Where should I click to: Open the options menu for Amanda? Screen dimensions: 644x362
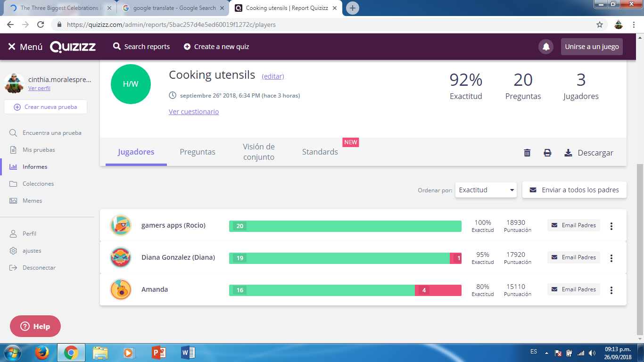tap(611, 289)
